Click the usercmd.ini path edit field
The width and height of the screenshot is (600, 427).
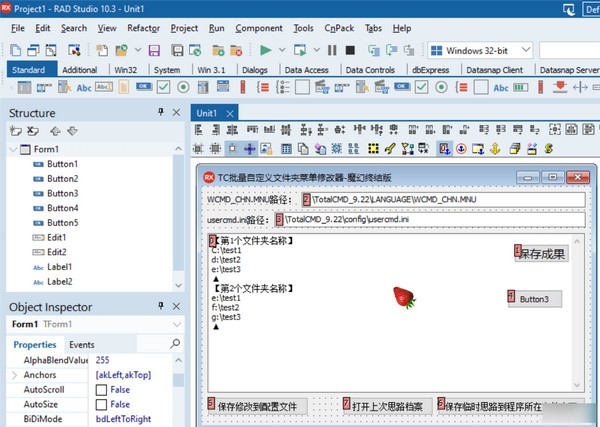(x=430, y=219)
